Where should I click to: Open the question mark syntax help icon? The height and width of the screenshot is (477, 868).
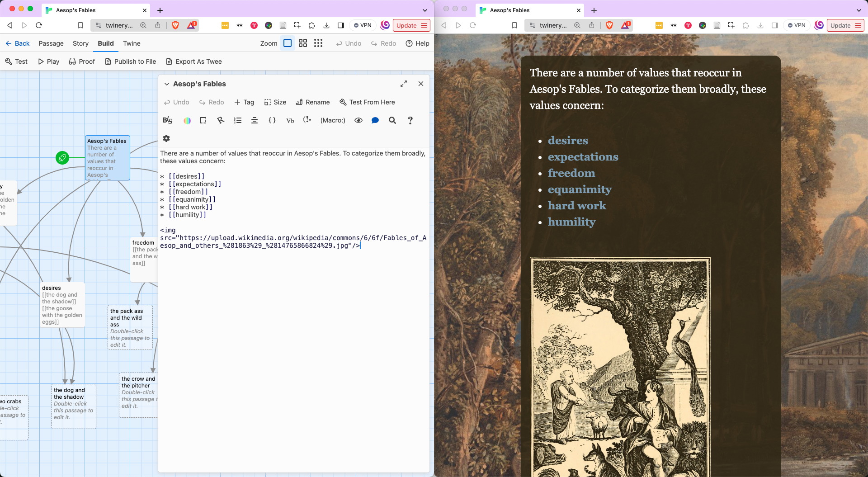click(410, 120)
